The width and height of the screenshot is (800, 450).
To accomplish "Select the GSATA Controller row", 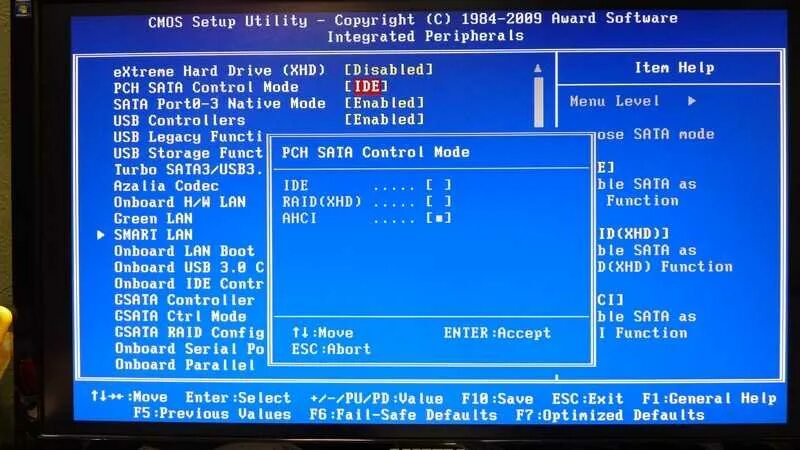I will (x=184, y=300).
